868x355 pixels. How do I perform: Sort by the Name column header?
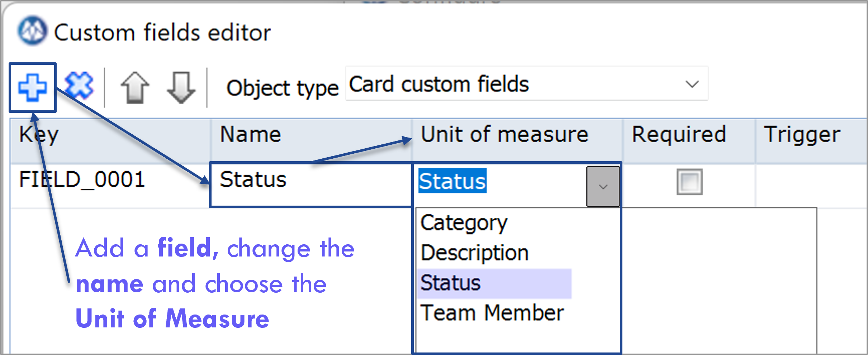tap(311, 140)
